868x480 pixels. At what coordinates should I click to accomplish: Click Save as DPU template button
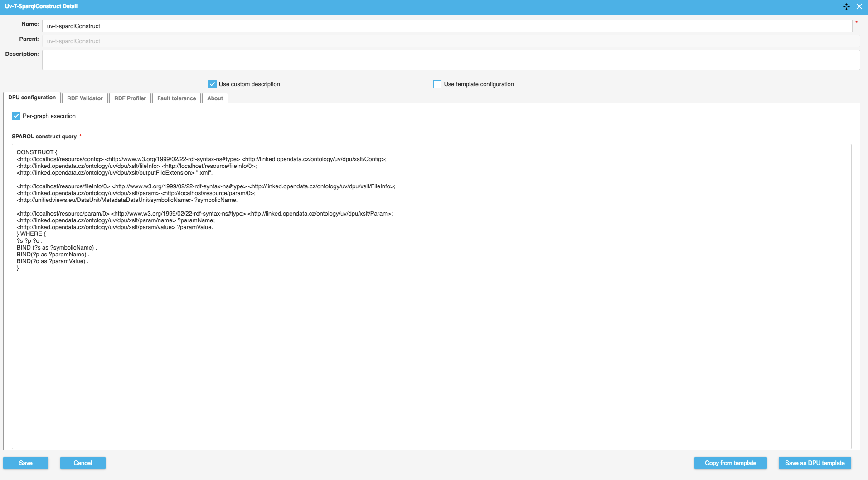click(815, 463)
